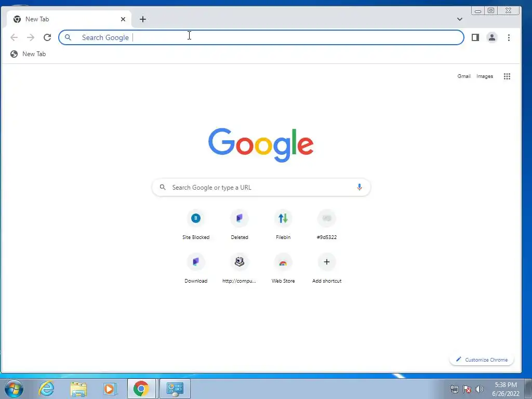The width and height of the screenshot is (532, 399).
Task: Open the Download shortcut
Action: 196,269
